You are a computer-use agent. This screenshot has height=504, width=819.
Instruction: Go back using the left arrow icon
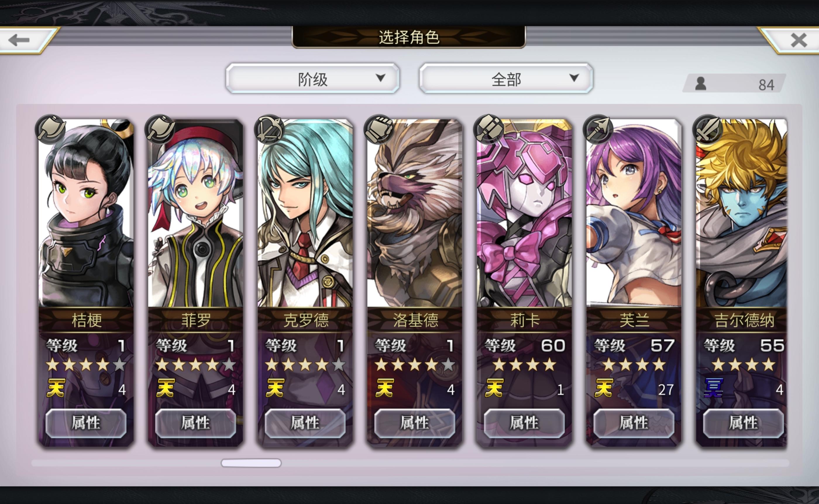click(x=19, y=40)
